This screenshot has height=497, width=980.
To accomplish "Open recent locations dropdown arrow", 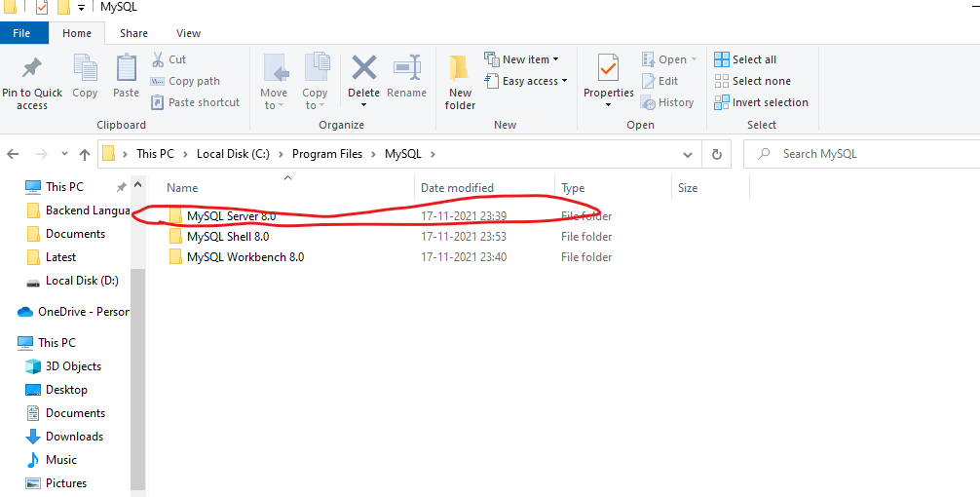I will (64, 154).
